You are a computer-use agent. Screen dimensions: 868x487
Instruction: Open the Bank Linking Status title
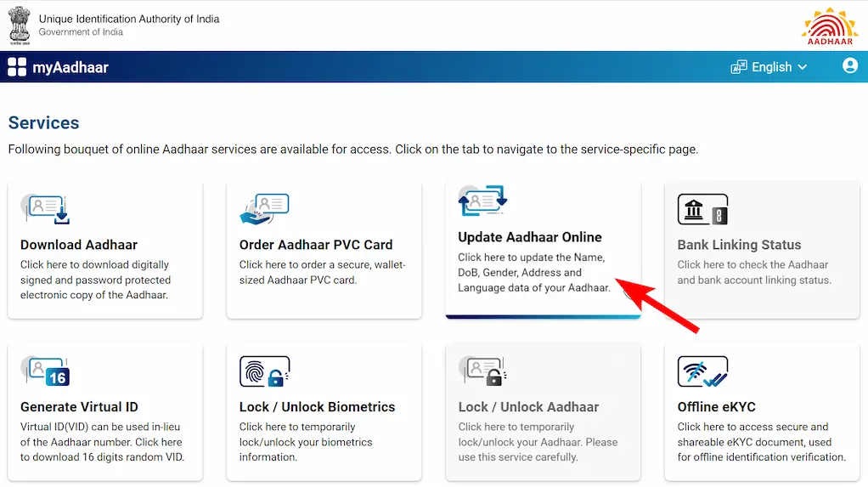[x=739, y=245]
